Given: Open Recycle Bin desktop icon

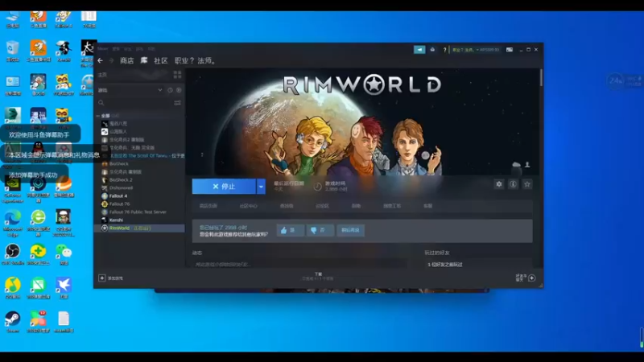Looking at the screenshot, I should pos(12,51).
